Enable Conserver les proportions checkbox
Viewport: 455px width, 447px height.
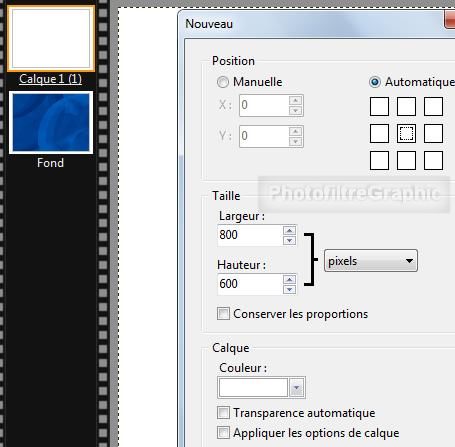coord(223,314)
